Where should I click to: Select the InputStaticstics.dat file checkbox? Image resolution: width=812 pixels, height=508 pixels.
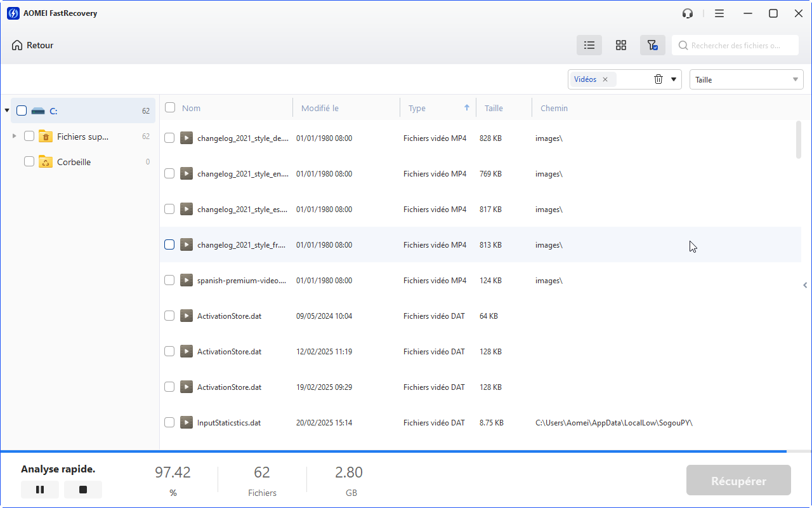click(x=169, y=422)
